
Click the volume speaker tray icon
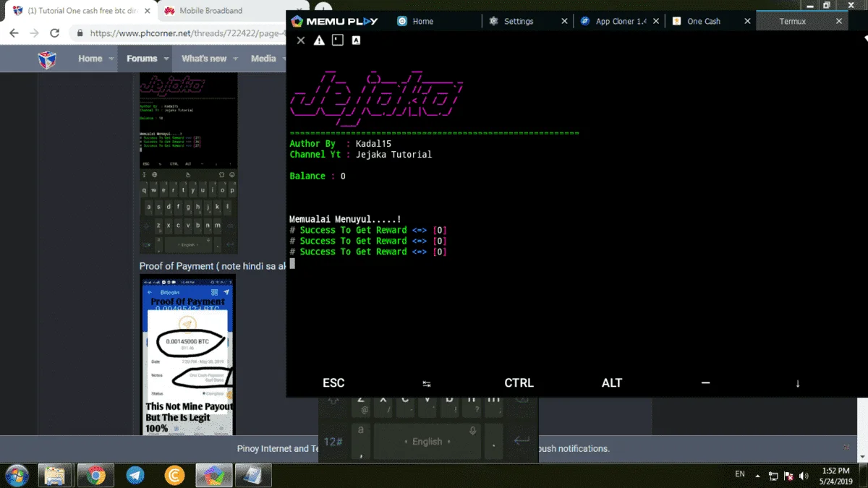pos(804,476)
